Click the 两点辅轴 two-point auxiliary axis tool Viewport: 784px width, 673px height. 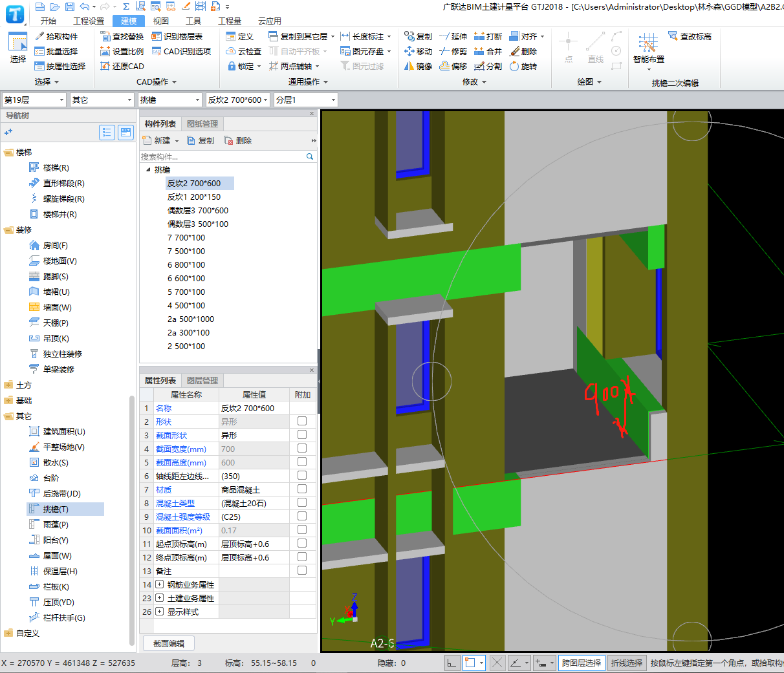[291, 66]
